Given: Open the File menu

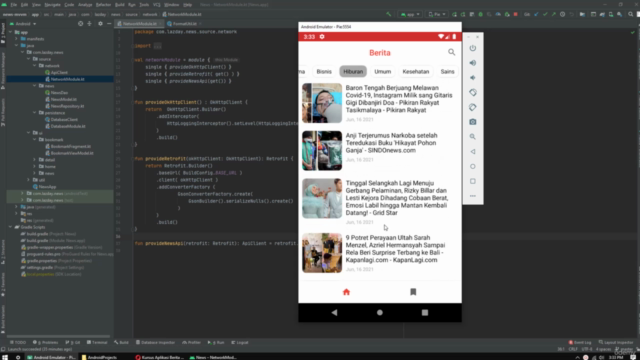Looking at the screenshot, I should (x=13, y=4).
